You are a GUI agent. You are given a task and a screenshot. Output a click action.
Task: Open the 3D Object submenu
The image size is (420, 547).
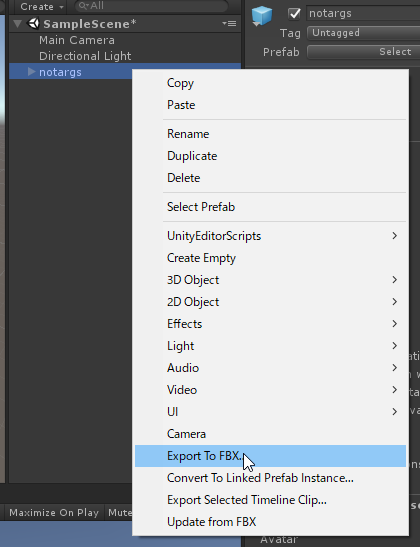(270, 280)
